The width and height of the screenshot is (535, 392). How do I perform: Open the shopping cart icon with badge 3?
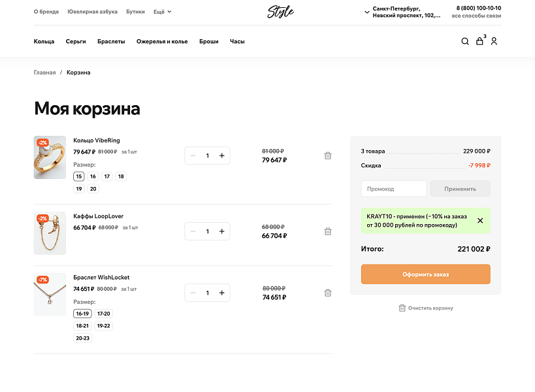(479, 41)
